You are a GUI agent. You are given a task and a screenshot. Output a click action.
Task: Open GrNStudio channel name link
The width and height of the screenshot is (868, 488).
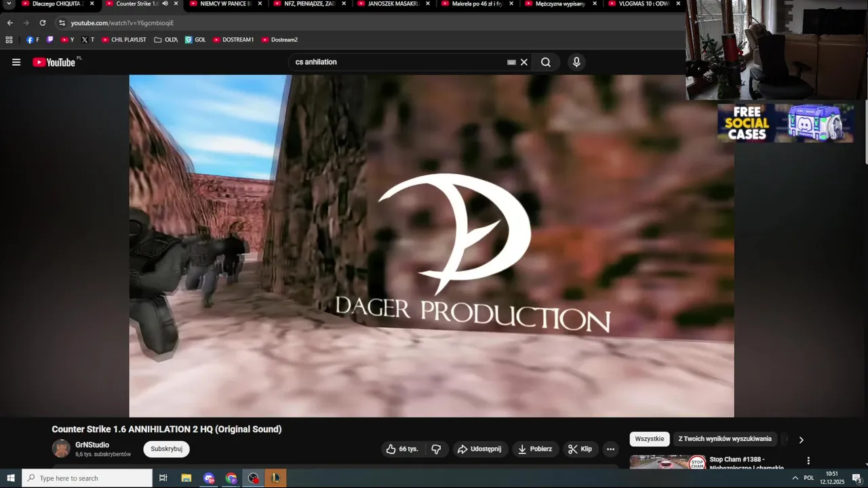tap(92, 445)
